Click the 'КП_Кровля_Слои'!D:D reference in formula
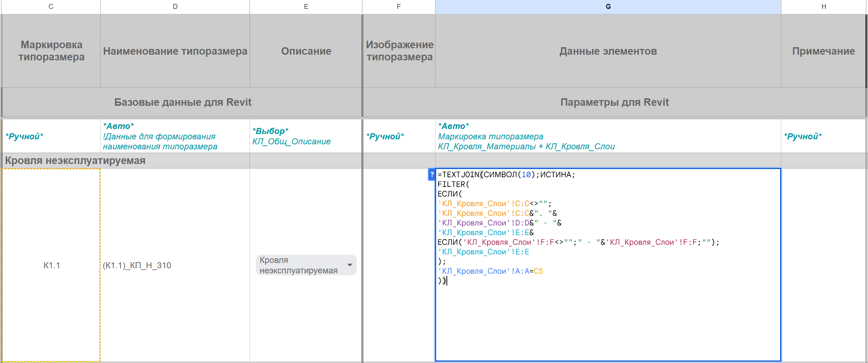The height and width of the screenshot is (363, 868). pos(483,223)
